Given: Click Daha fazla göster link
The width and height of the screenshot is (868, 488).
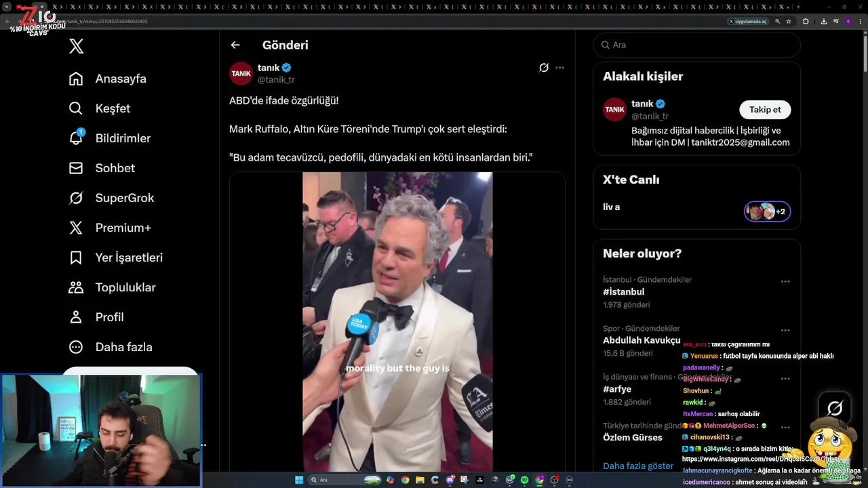Looking at the screenshot, I should pyautogui.click(x=638, y=466).
